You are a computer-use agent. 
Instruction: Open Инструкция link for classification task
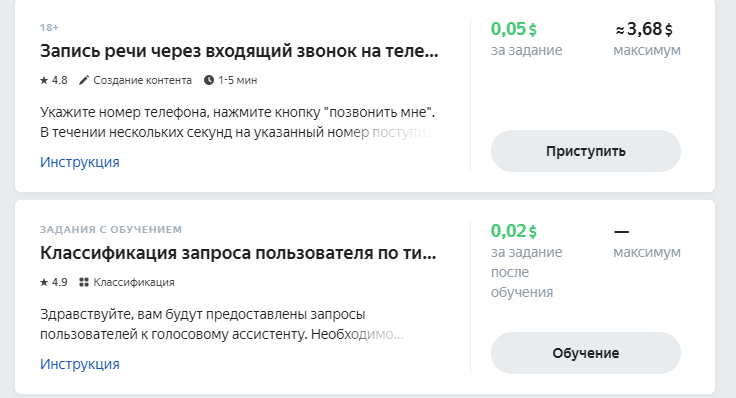pos(79,364)
